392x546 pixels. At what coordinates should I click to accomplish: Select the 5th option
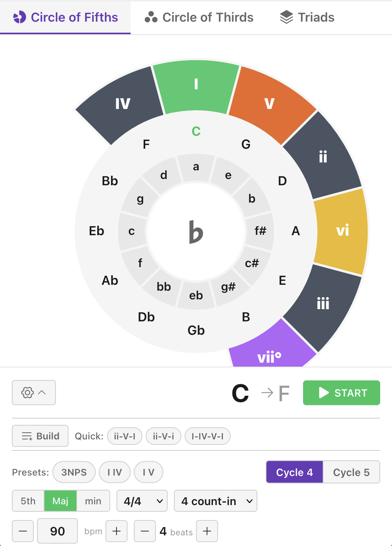click(x=28, y=501)
